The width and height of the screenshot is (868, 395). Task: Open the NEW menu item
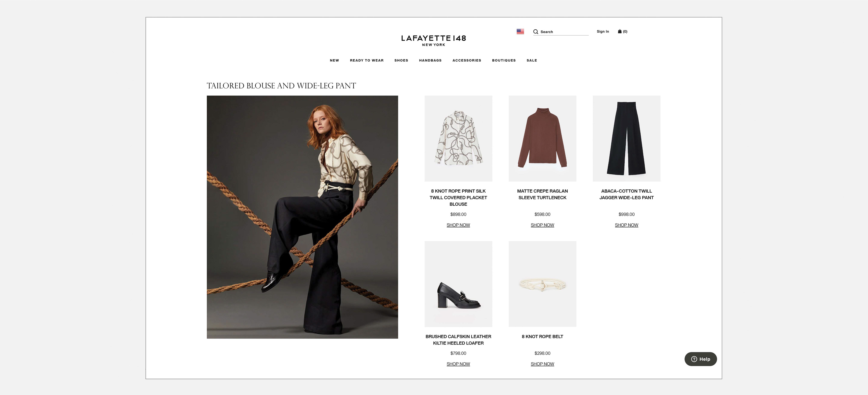point(334,60)
